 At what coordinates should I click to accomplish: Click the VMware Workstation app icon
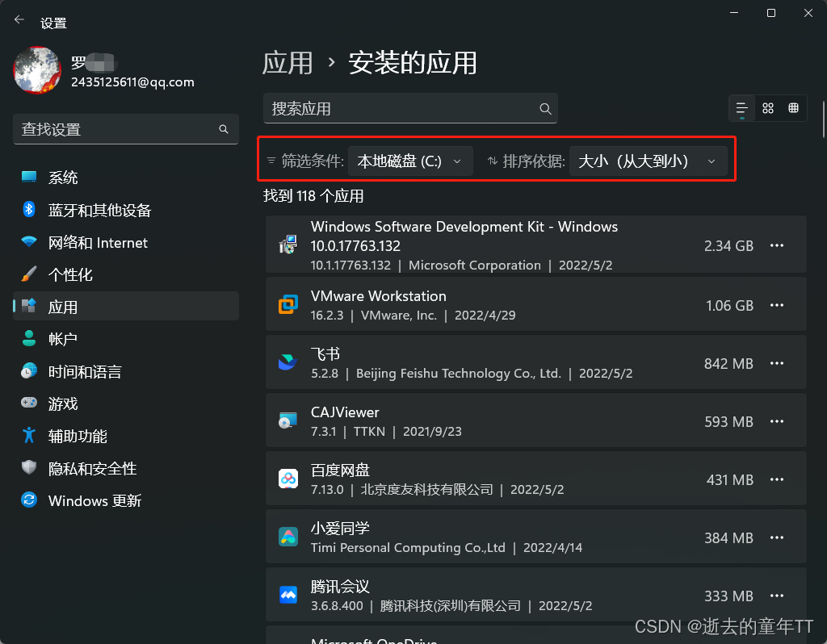point(288,304)
